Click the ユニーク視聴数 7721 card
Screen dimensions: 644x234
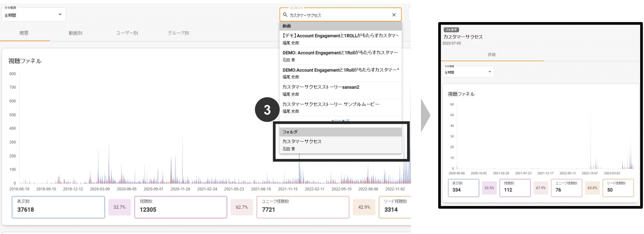303,207
